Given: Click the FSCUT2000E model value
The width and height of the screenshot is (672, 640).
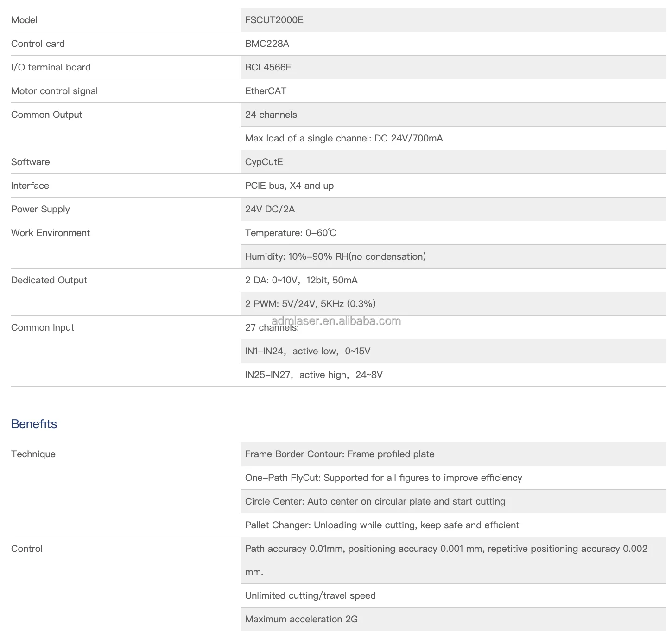Looking at the screenshot, I should coord(274,20).
